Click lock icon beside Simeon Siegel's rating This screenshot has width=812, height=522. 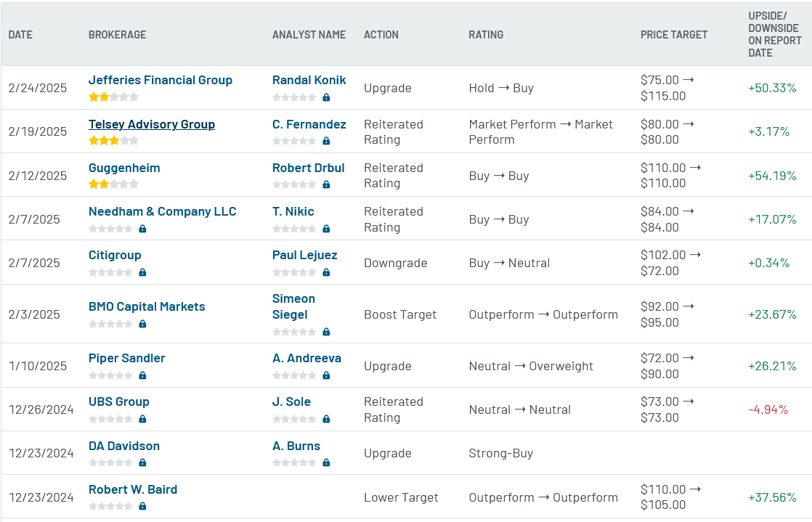(326, 332)
